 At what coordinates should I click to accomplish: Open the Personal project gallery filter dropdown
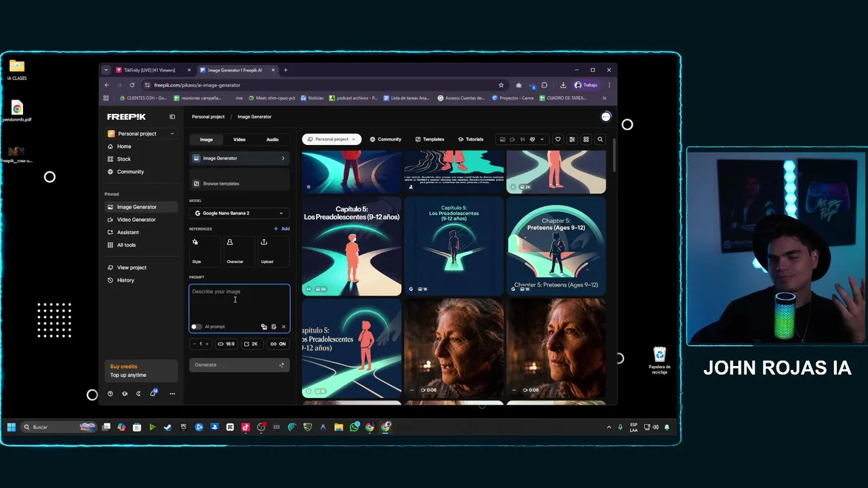[x=332, y=140]
